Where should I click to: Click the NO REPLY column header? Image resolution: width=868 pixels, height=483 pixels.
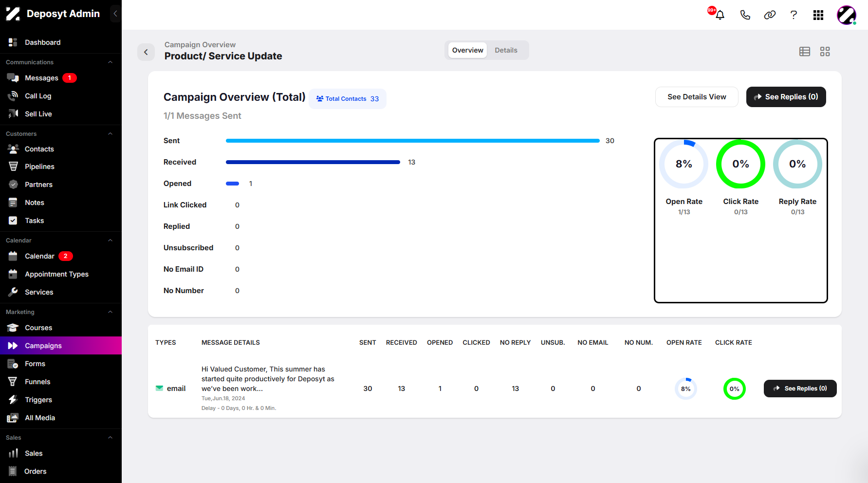point(515,343)
